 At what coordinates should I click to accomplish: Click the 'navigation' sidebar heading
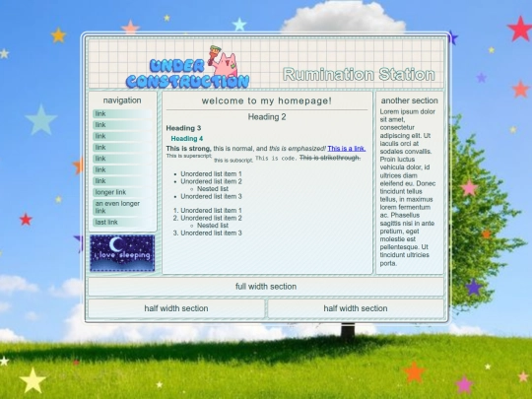tap(122, 100)
